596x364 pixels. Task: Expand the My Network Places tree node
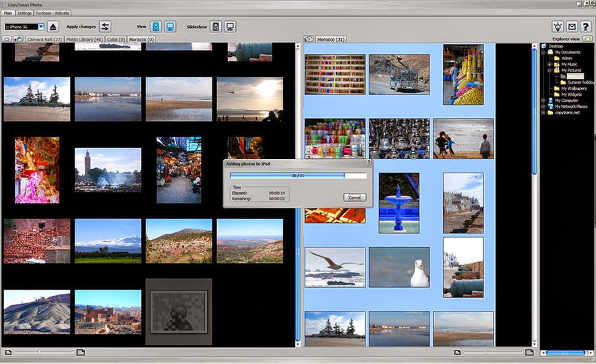click(543, 107)
